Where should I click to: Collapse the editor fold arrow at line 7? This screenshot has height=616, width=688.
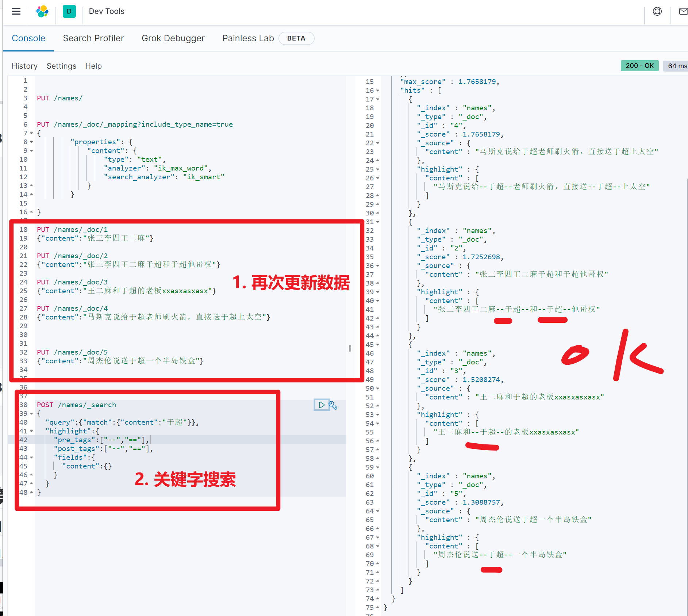pyautogui.click(x=31, y=133)
